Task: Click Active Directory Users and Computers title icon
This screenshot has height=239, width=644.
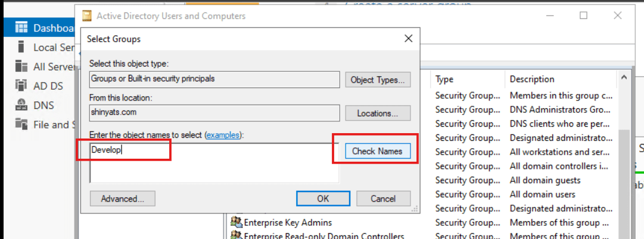Action: pos(86,16)
